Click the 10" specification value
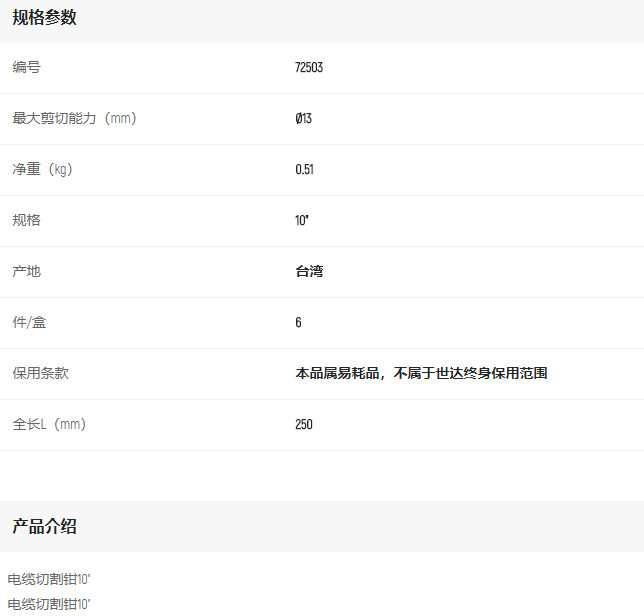This screenshot has height=616, width=644. click(x=301, y=221)
